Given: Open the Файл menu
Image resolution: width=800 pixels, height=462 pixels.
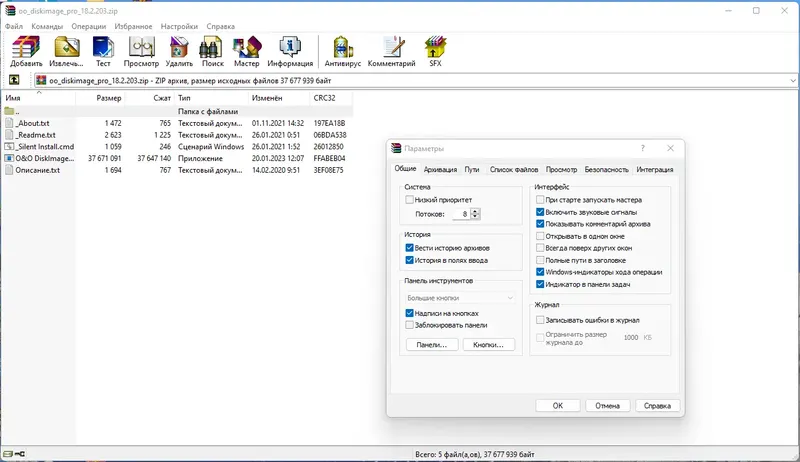Looking at the screenshot, I should click(x=14, y=26).
